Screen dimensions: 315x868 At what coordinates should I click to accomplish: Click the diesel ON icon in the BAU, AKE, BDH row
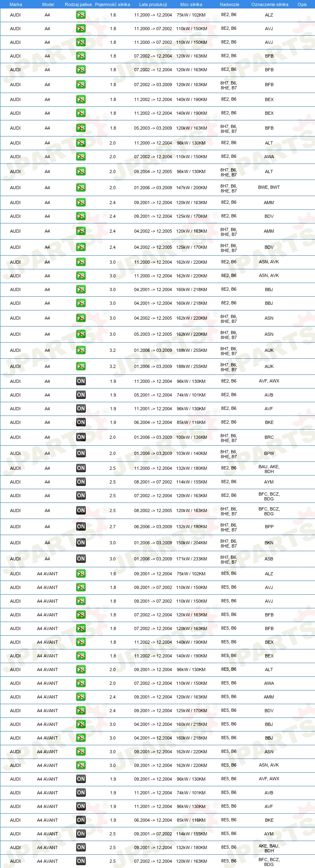81,468
